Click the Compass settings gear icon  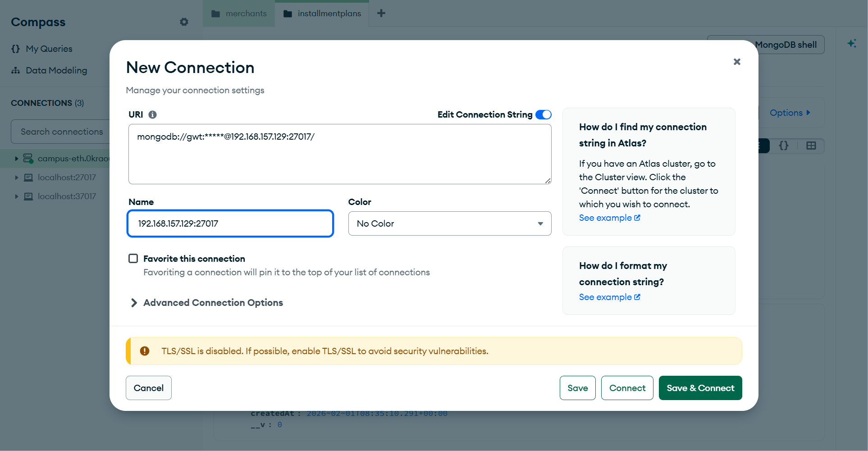[184, 22]
